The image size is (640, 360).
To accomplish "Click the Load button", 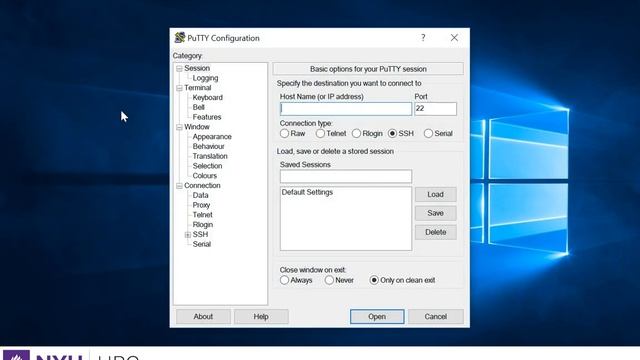I will click(436, 194).
